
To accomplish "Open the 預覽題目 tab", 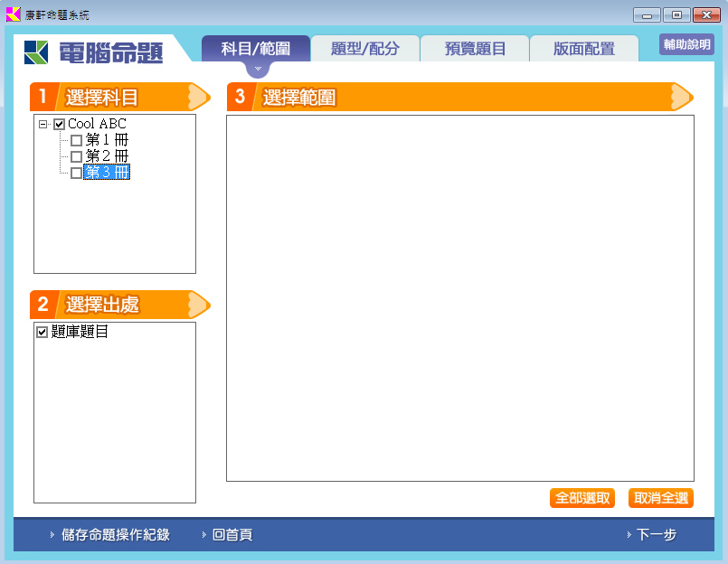I will click(x=475, y=49).
